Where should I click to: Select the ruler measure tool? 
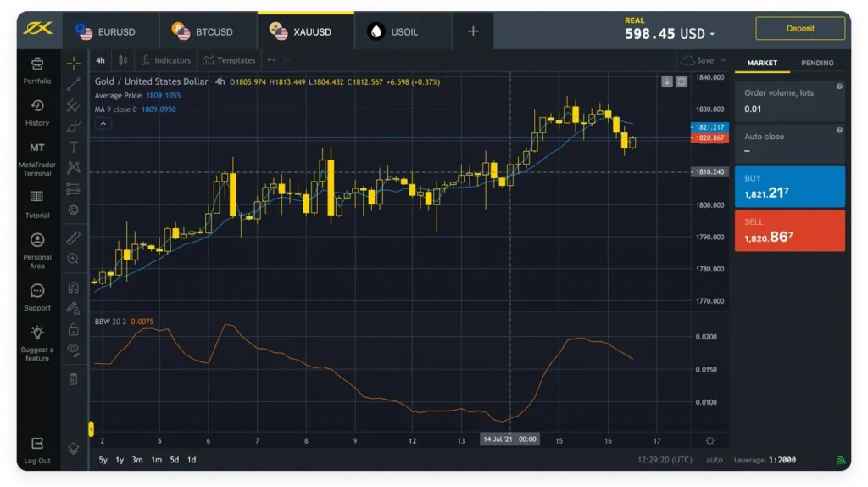(x=73, y=238)
